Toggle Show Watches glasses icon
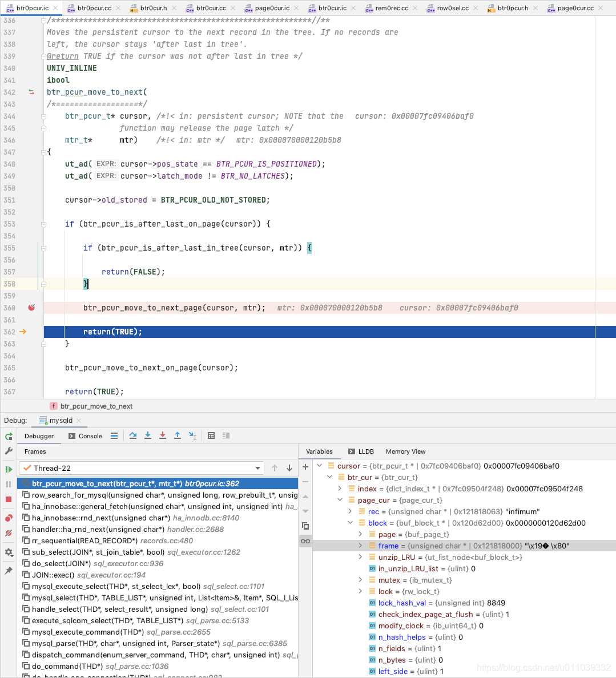616x678 pixels. (305, 541)
